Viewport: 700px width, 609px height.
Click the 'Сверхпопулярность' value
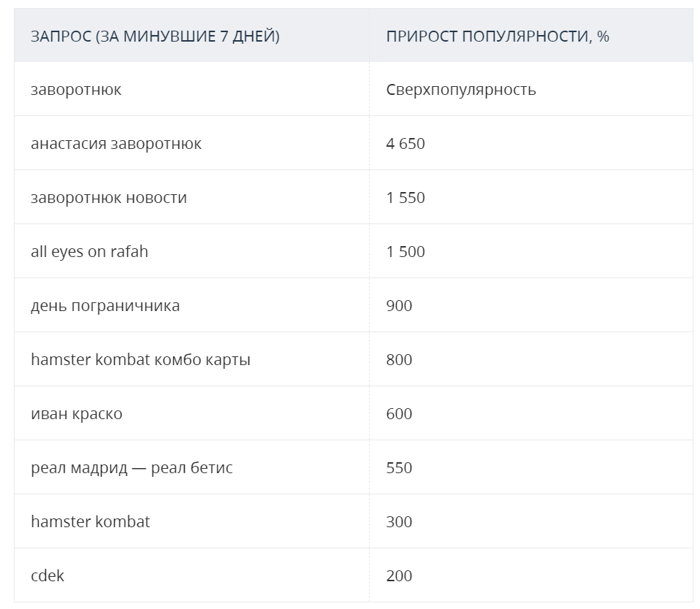point(461,90)
